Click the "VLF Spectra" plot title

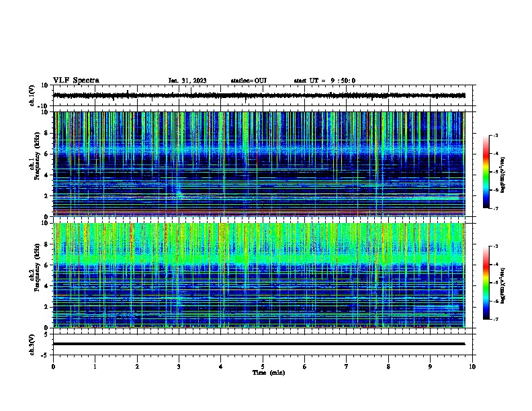coord(76,81)
